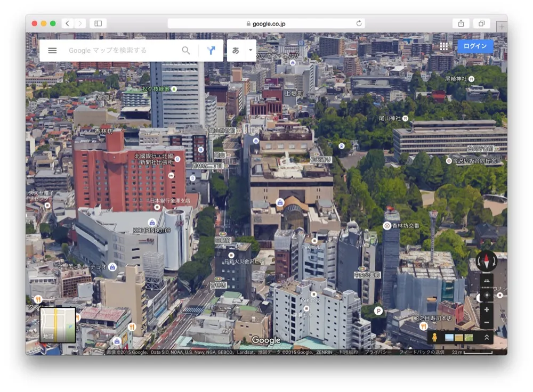533x392 pixels.
Task: Click the P parking marker on the map
Action: 379,311
